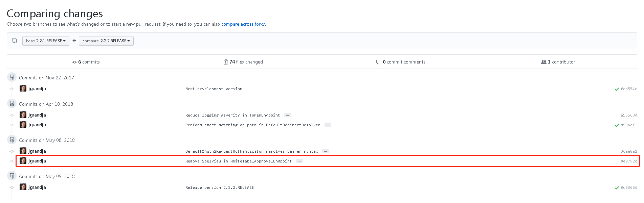Click the build status check beside d99aaf1
This screenshot has height=203, width=644.
[617, 125]
